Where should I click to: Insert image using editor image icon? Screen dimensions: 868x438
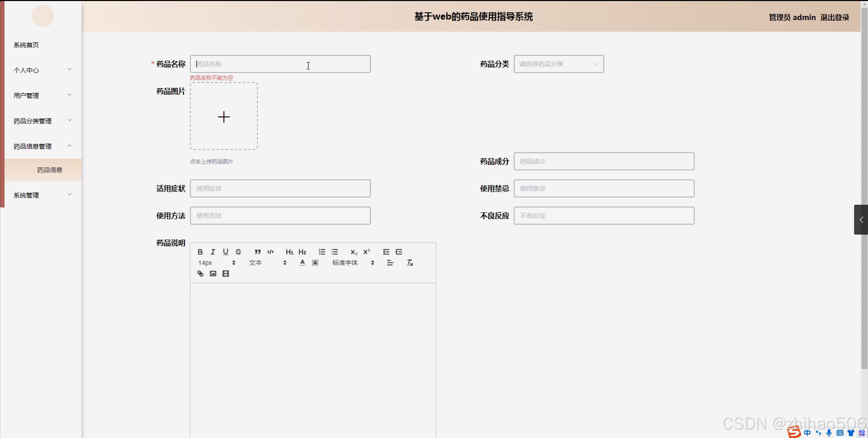pyautogui.click(x=213, y=273)
